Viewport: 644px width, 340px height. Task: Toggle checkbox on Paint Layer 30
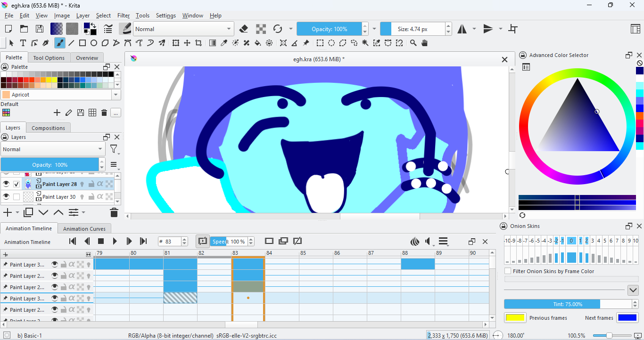tap(17, 197)
